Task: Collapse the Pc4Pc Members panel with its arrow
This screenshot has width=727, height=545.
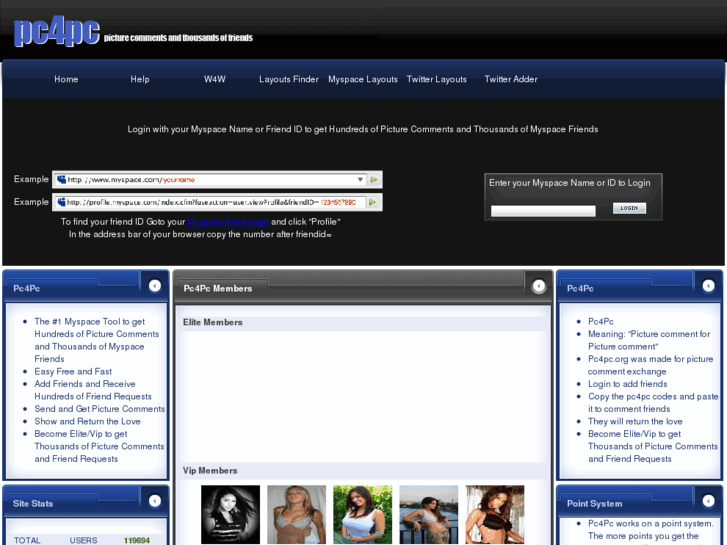Action: pos(539,286)
